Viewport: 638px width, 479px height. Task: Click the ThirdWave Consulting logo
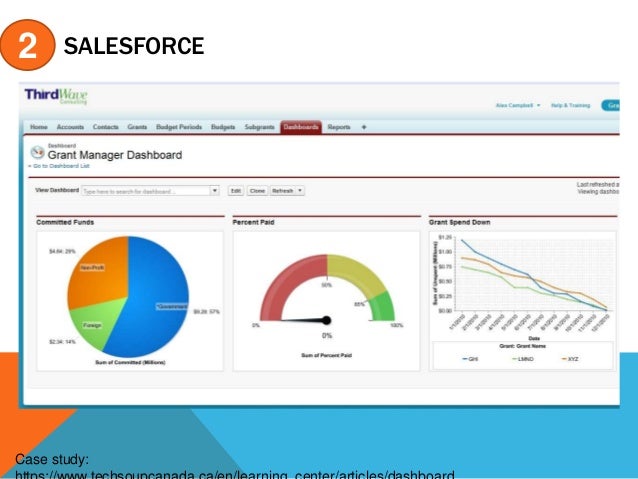[56, 96]
